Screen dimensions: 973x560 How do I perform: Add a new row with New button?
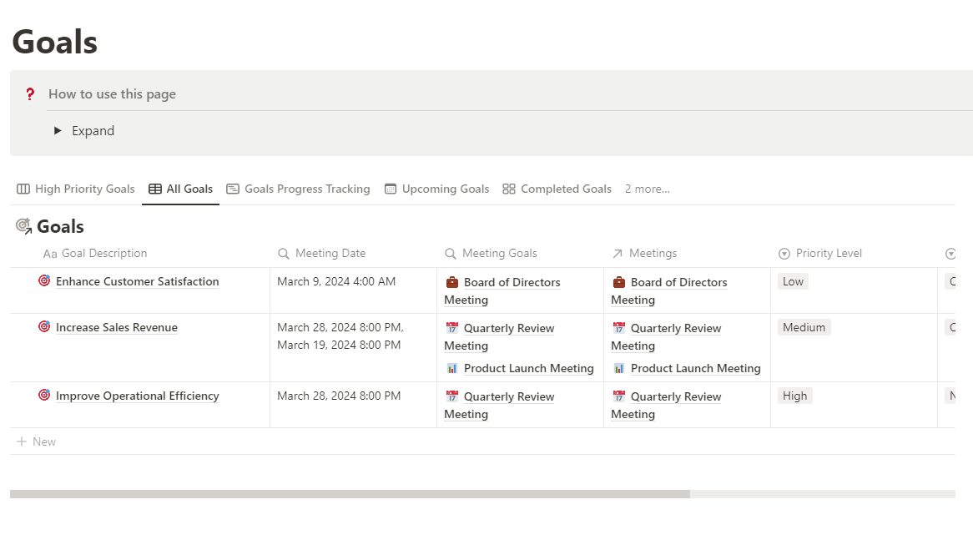coord(37,441)
